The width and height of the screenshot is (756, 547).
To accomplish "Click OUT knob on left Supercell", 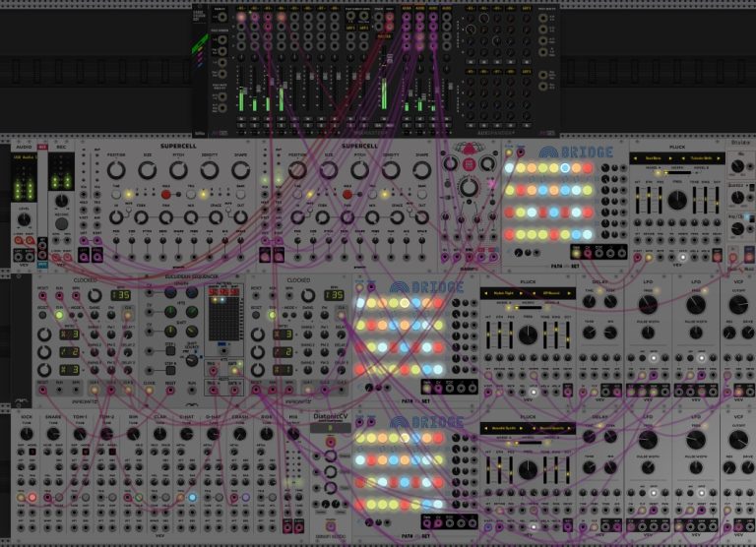I will pos(240,217).
